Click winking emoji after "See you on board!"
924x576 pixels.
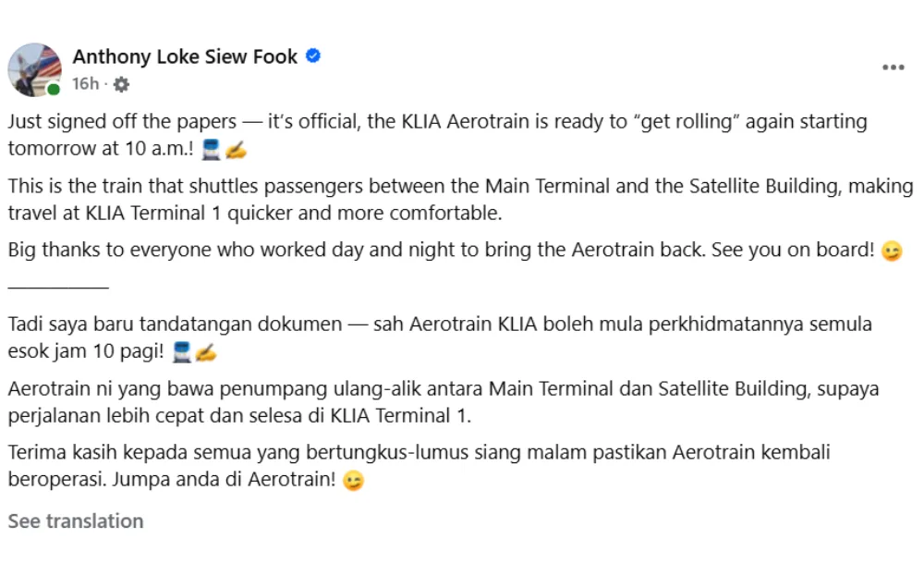tap(891, 251)
